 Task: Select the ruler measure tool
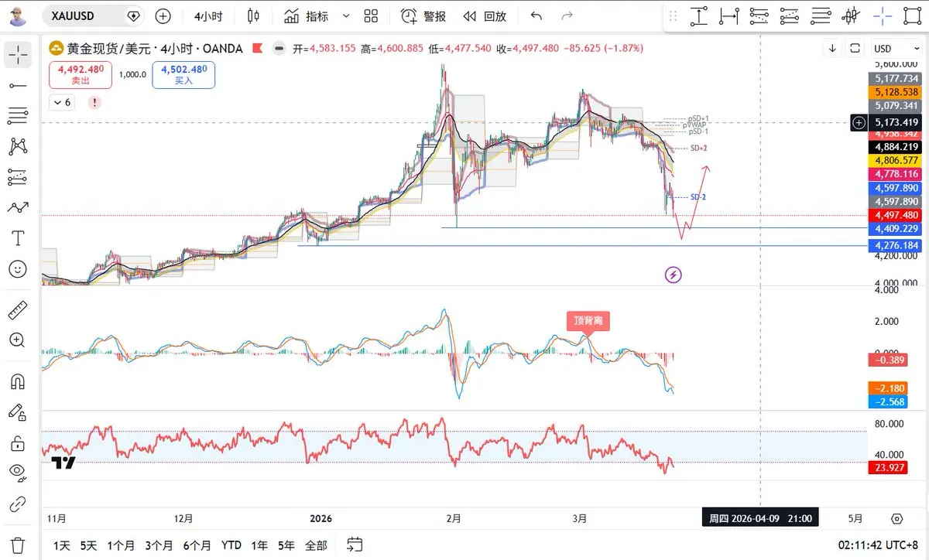[x=19, y=310]
